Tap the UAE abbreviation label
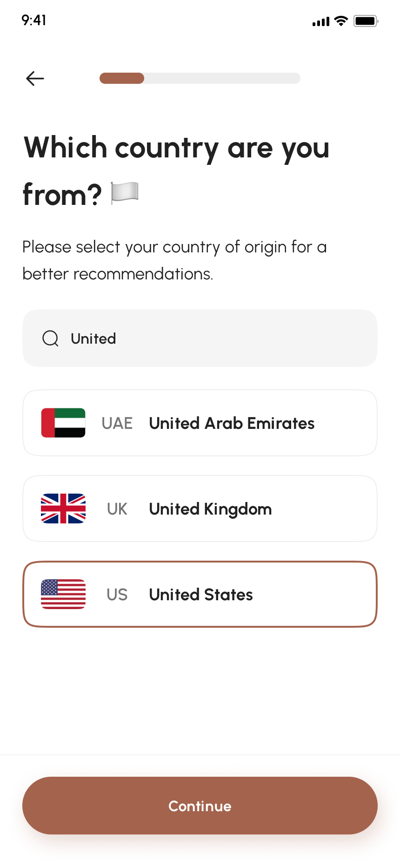Screen dimensions: 400x868 click(x=117, y=423)
